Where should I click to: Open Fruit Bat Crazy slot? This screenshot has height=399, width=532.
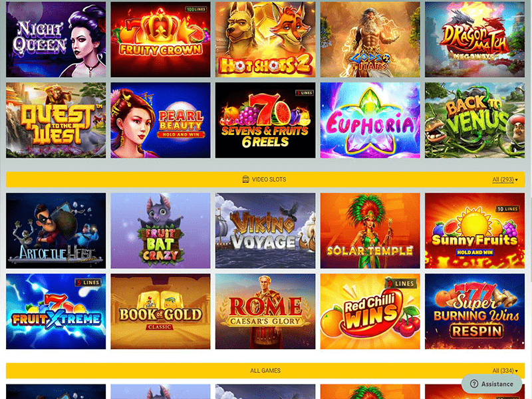click(160, 231)
